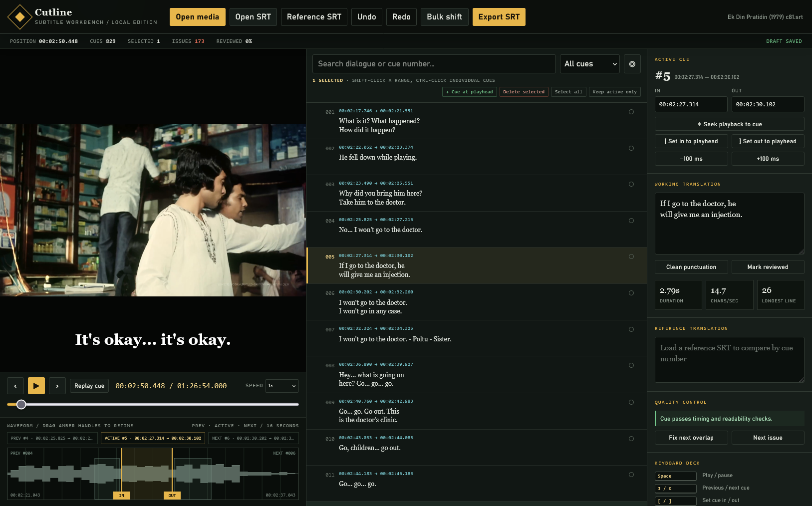Click the waveform IN handle
The width and height of the screenshot is (812, 506).
121,496
